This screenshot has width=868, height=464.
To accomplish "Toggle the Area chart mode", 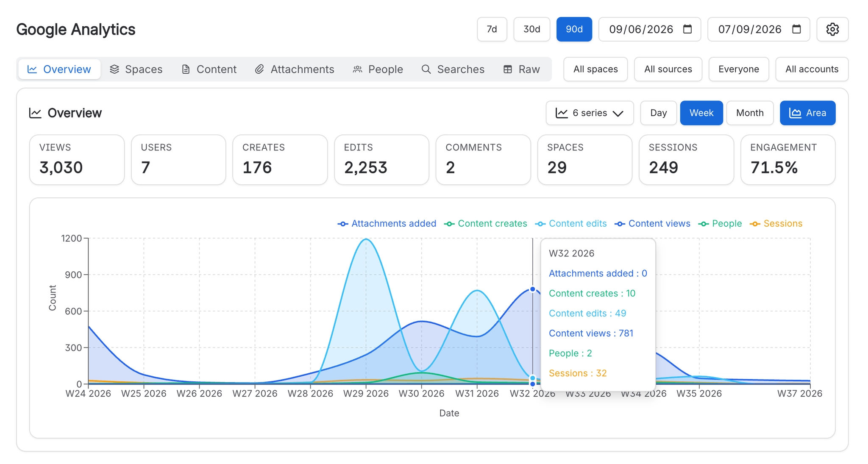I will tap(808, 113).
